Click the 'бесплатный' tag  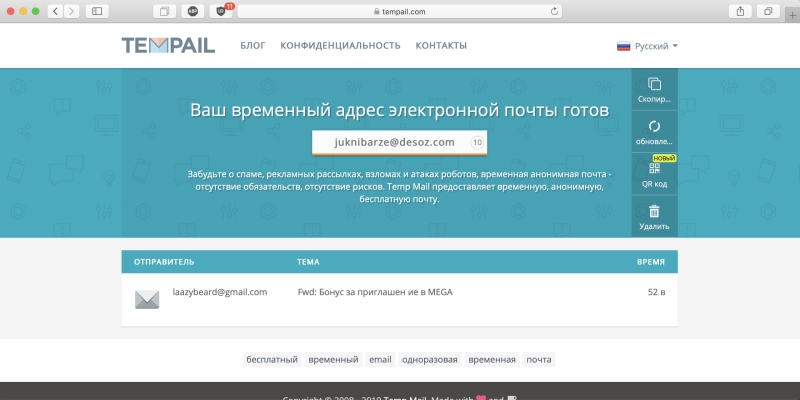[x=272, y=360]
